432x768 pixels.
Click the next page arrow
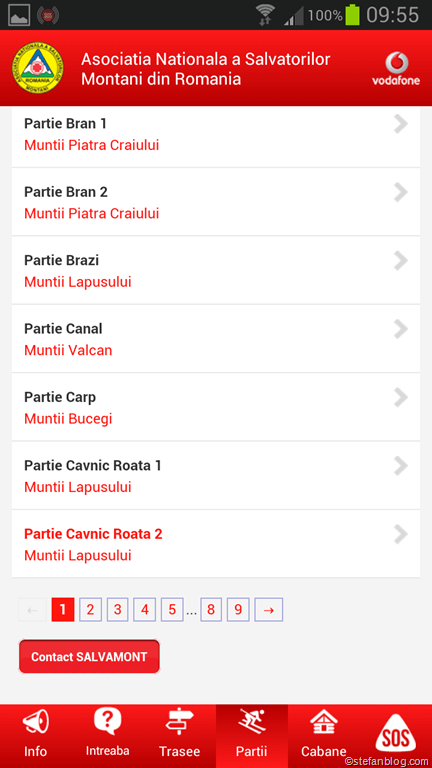click(268, 609)
